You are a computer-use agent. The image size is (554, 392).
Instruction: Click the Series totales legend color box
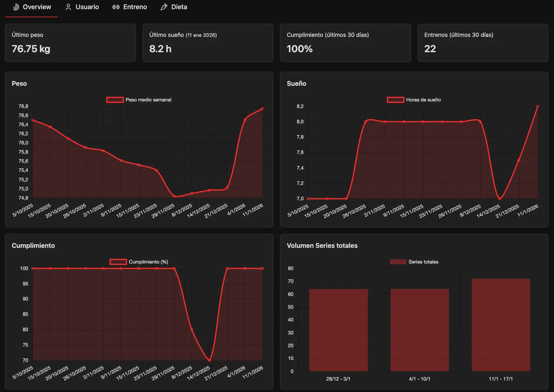click(398, 262)
